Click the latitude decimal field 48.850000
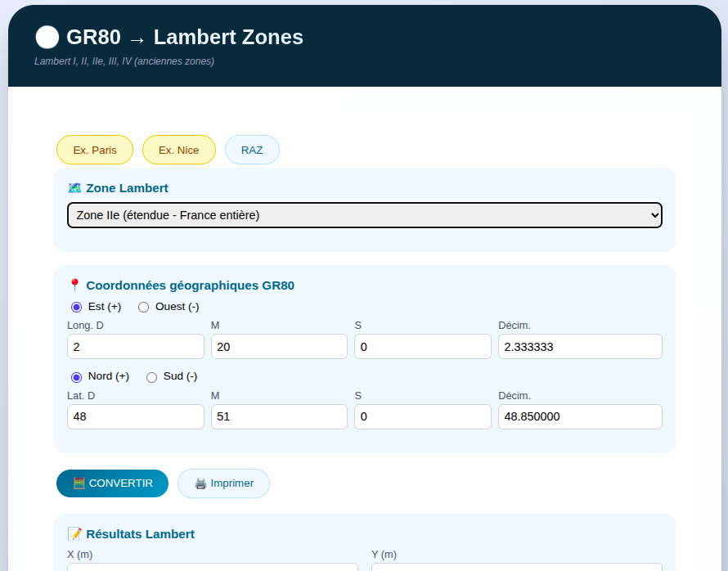Viewport: 728px width, 571px height. [x=580, y=416]
